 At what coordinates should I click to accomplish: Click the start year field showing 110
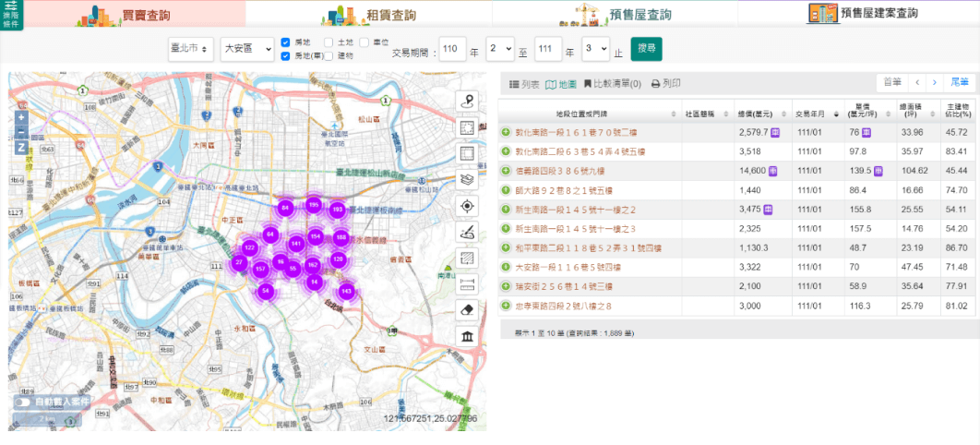point(452,49)
